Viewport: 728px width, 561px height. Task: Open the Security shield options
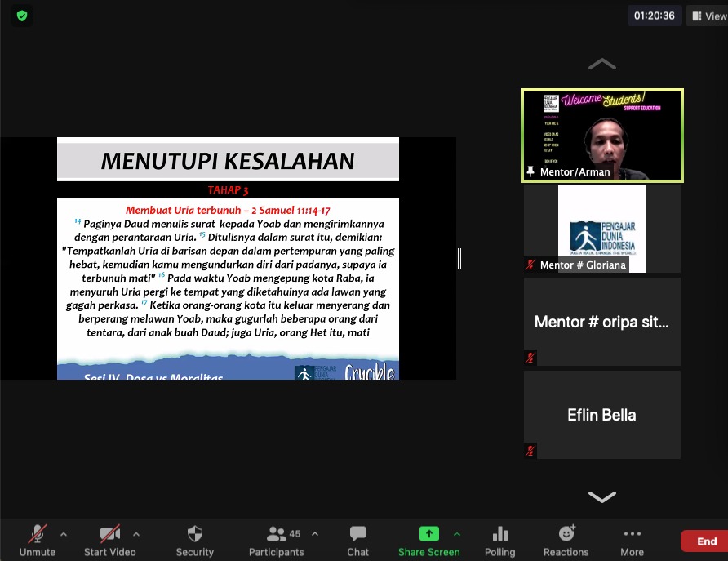194,540
